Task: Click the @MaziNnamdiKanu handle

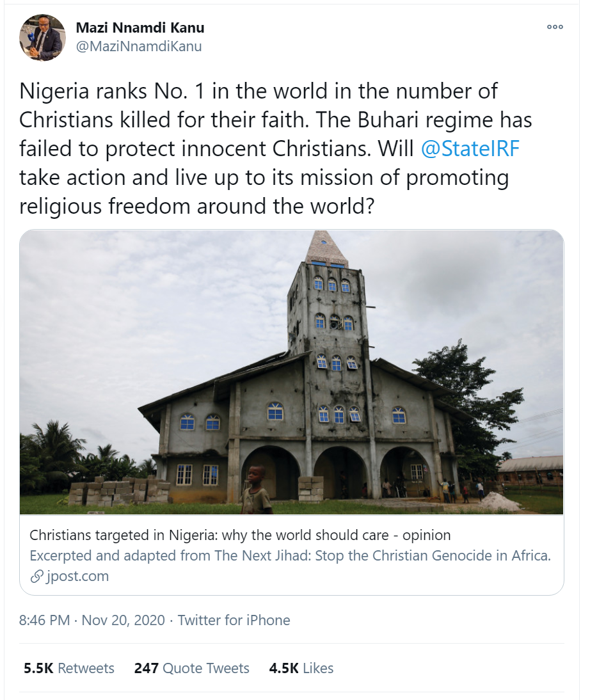Action: point(139,47)
